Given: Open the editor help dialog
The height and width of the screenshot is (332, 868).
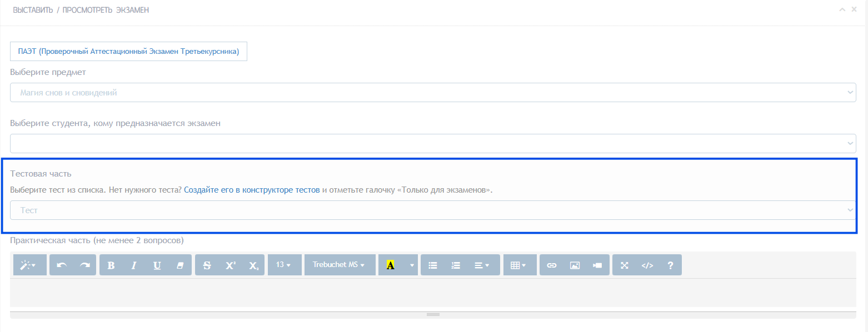Looking at the screenshot, I should pyautogui.click(x=670, y=265).
